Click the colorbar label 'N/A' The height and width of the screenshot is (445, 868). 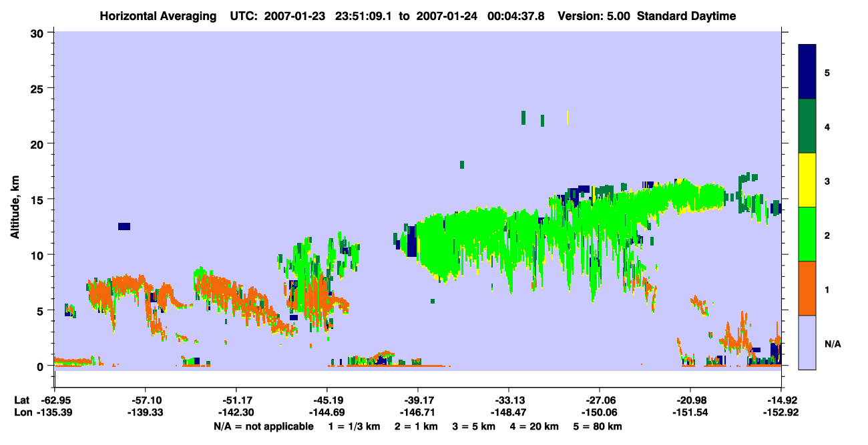[832, 344]
